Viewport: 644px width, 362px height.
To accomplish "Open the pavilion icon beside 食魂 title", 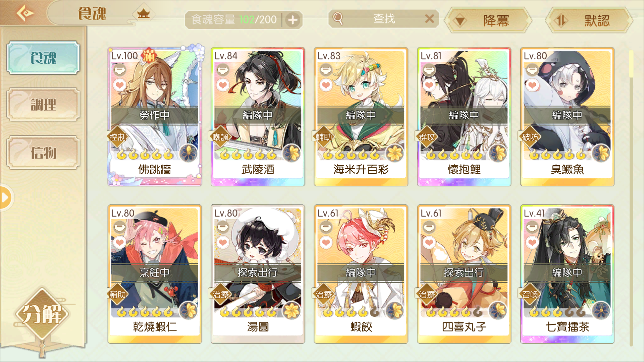I will click(144, 13).
